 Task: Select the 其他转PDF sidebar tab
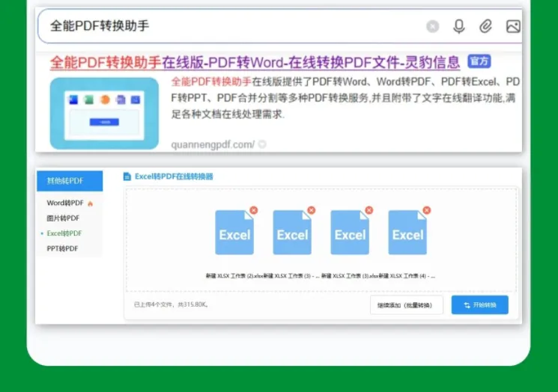coord(70,181)
